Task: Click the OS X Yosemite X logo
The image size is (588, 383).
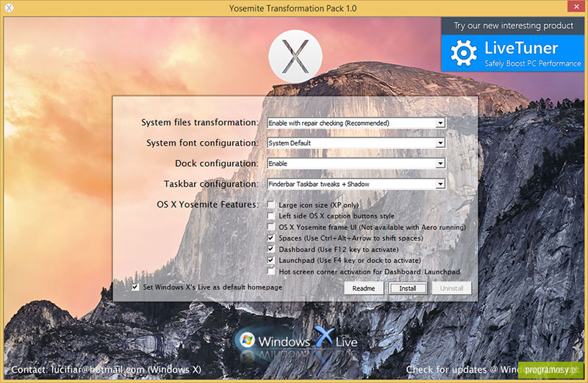Action: (x=295, y=57)
